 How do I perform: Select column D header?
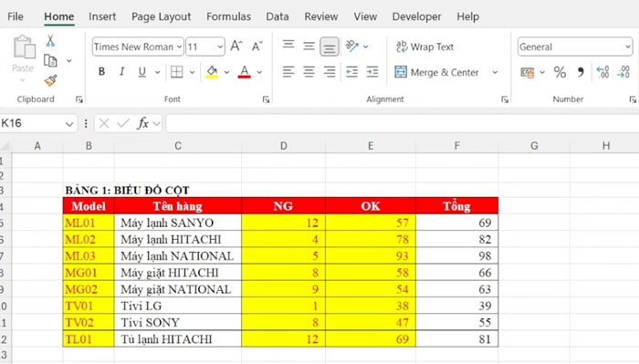[x=283, y=146]
